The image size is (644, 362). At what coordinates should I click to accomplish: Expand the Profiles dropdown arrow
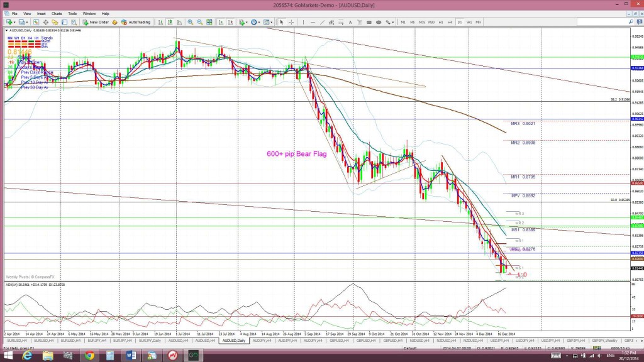click(x=27, y=22)
